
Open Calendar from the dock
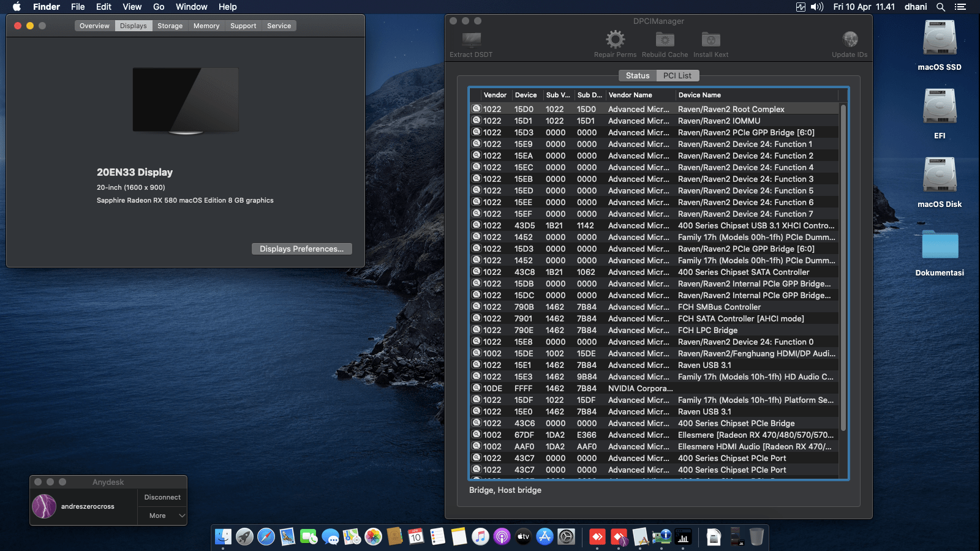click(x=416, y=537)
